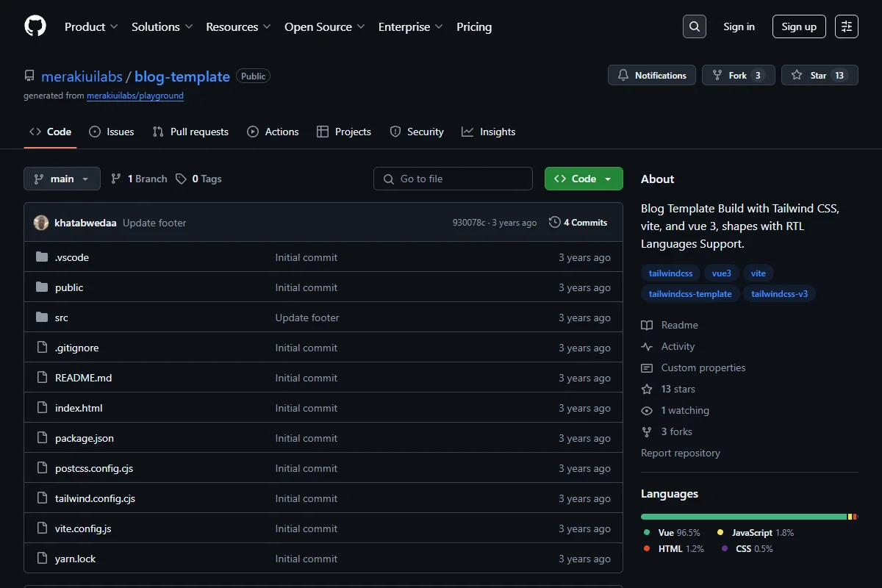Click the green Vue segment of languages bar
The height and width of the screenshot is (588, 882).
(x=744, y=517)
